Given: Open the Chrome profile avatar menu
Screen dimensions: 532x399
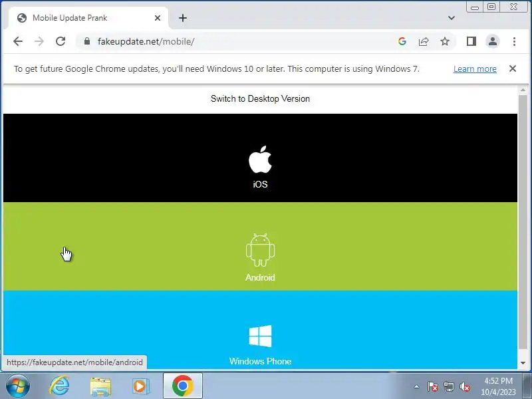Looking at the screenshot, I should click(493, 41).
